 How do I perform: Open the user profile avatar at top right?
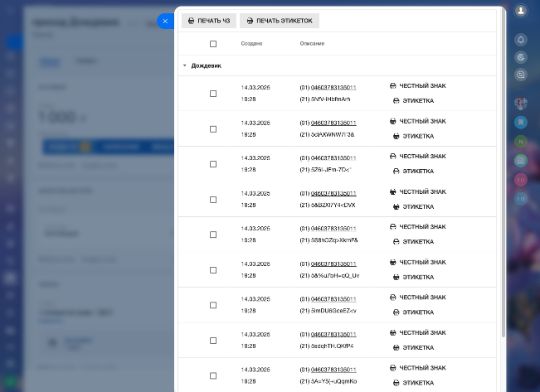521,11
